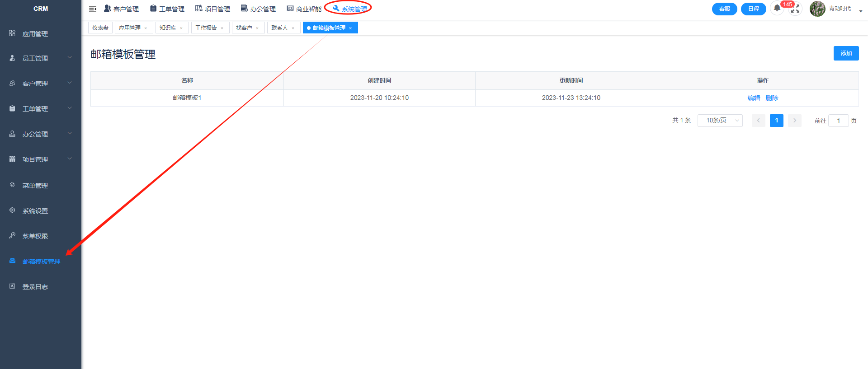
Task: Click the 添加 button
Action: coord(846,53)
